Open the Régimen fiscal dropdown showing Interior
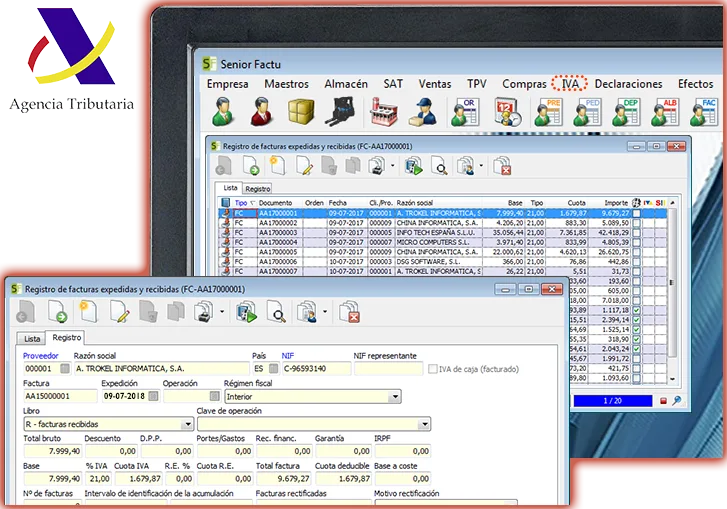This screenshot has height=509, width=727. click(313, 397)
